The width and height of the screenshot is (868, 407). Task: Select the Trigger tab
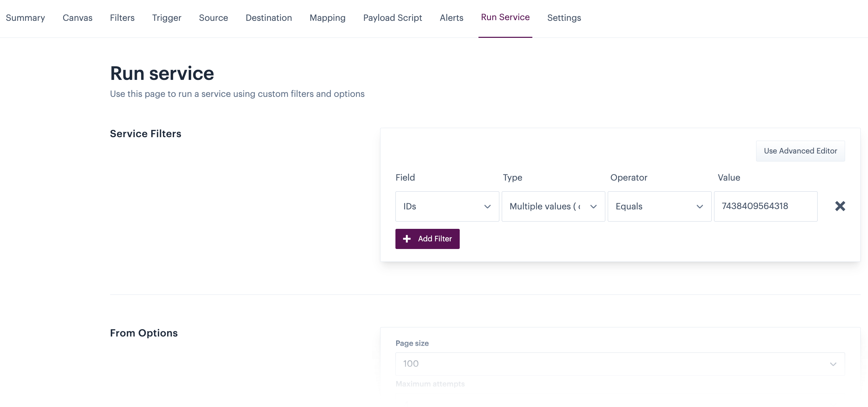coord(166,18)
